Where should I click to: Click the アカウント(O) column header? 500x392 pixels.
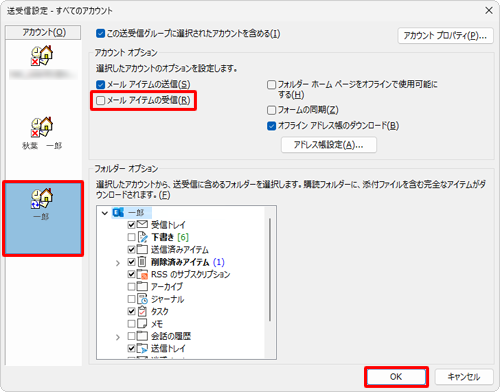pos(43,32)
